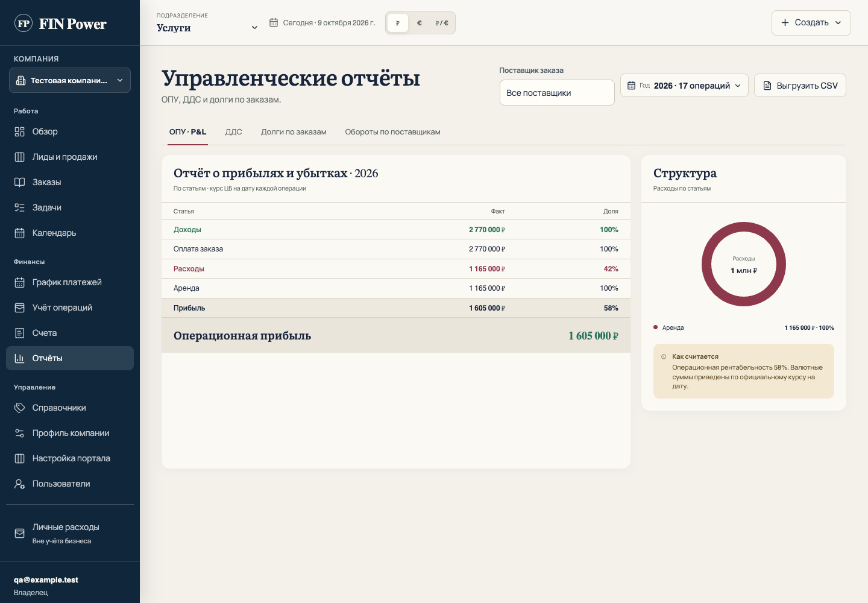868x603 pixels.
Task: Click the Оплата заказа row
Action: click(x=396, y=249)
